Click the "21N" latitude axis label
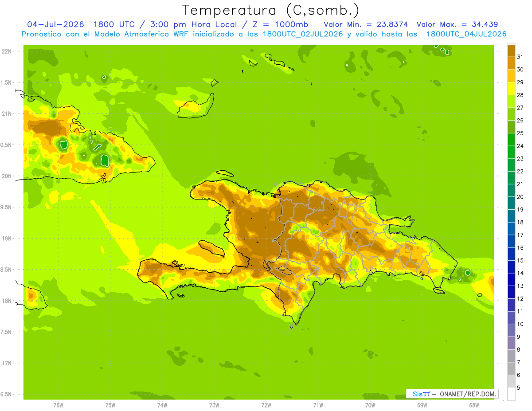 [x=7, y=114]
